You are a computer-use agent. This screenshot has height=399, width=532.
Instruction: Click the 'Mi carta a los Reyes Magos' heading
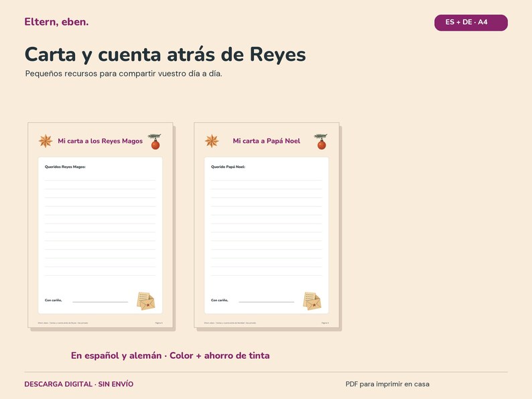coord(100,141)
